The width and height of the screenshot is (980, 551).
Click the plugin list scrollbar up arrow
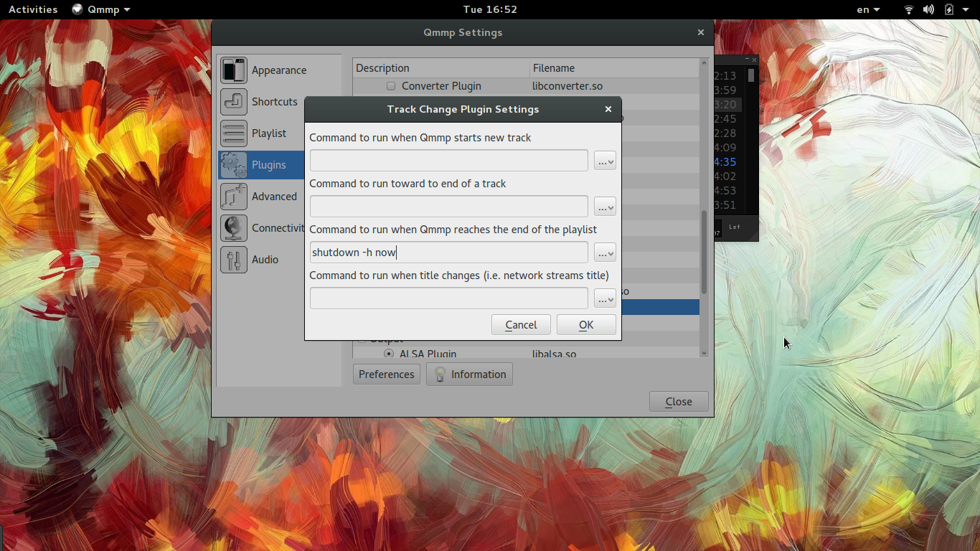click(704, 65)
